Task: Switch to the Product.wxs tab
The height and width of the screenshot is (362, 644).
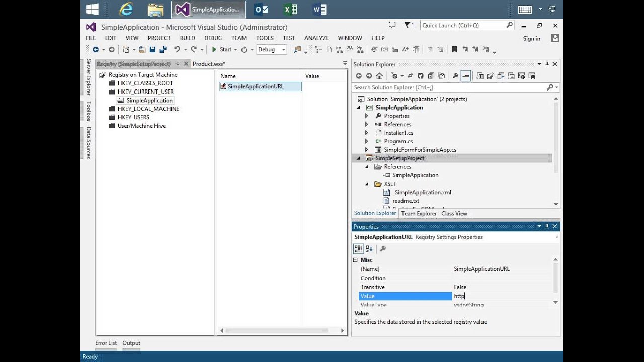Action: point(209,64)
